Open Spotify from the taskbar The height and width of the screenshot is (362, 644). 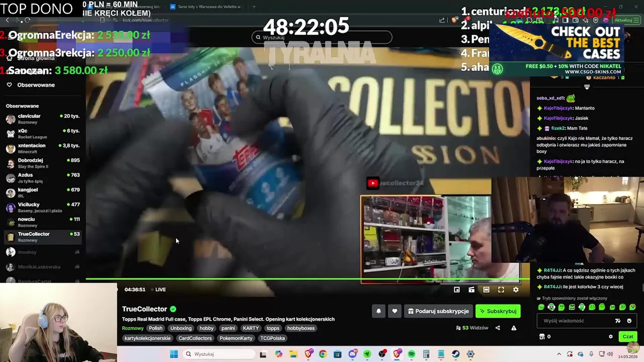click(412, 354)
